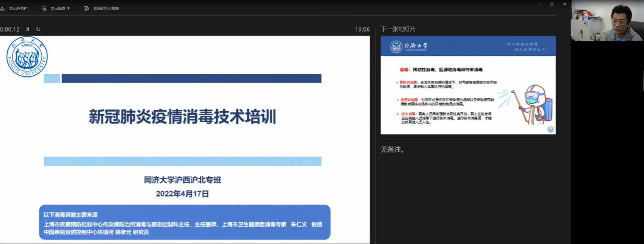Minimize the presenter view window
Viewport: 644px width, 244px height.
coord(539,4)
